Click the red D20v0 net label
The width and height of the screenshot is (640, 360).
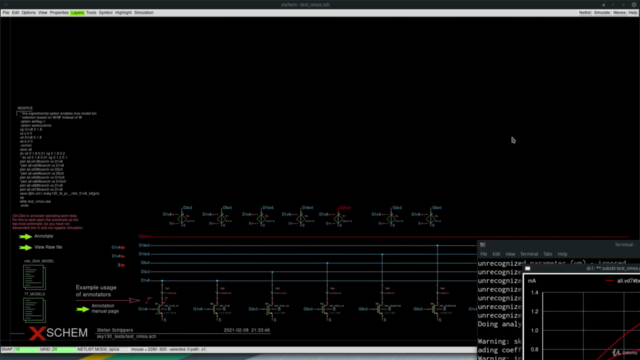coord(144,236)
